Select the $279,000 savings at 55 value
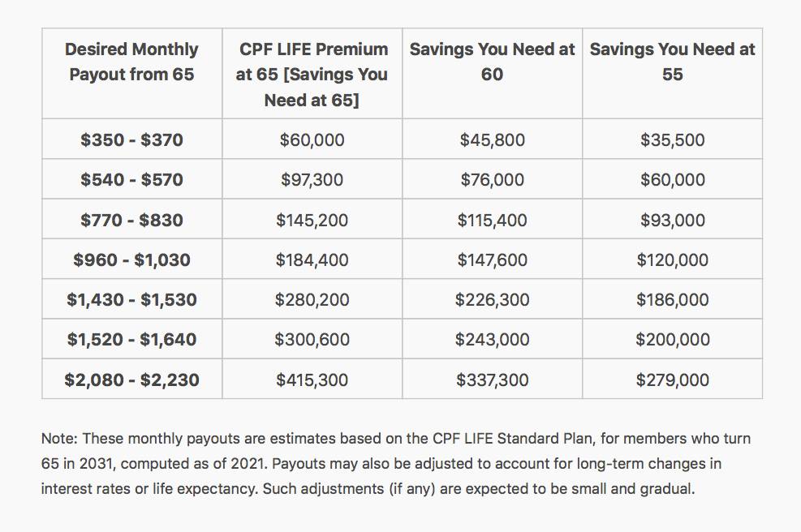 coord(672,380)
